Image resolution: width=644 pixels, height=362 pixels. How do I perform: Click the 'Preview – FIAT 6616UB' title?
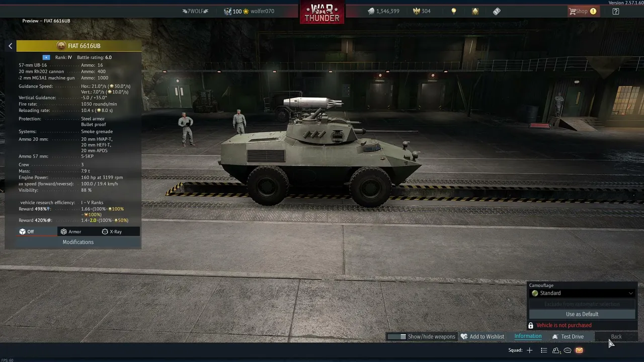click(x=46, y=21)
